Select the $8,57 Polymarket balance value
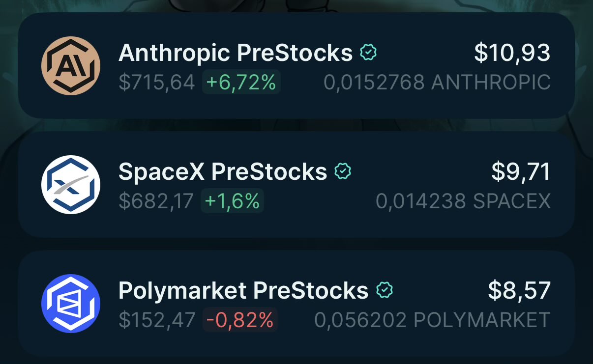This screenshot has width=593, height=364. (519, 290)
